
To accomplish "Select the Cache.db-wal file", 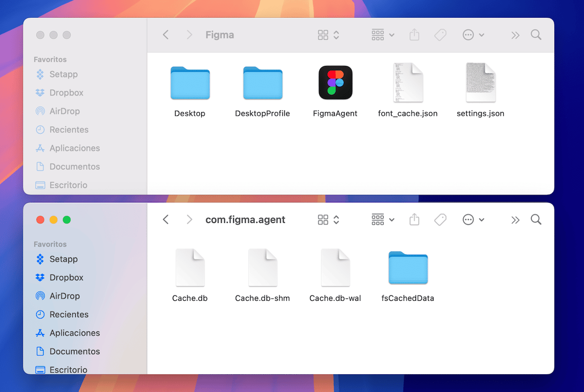I will tap(335, 268).
